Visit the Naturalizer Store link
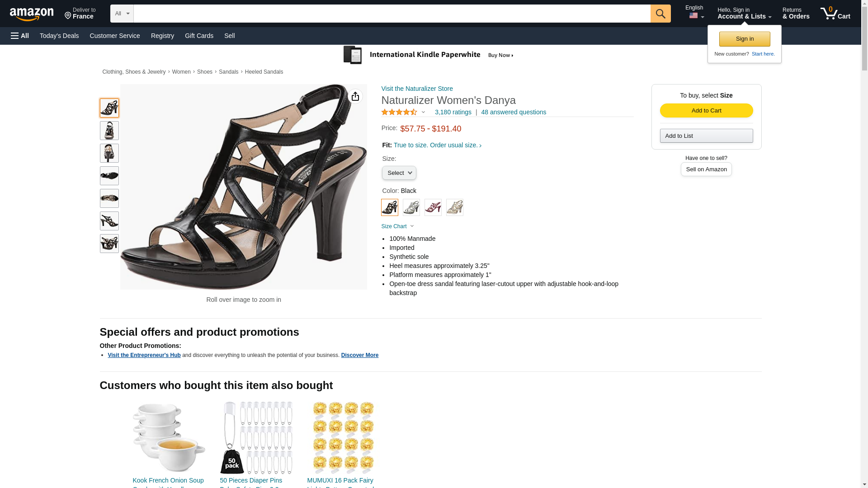This screenshot has height=488, width=868. (417, 89)
